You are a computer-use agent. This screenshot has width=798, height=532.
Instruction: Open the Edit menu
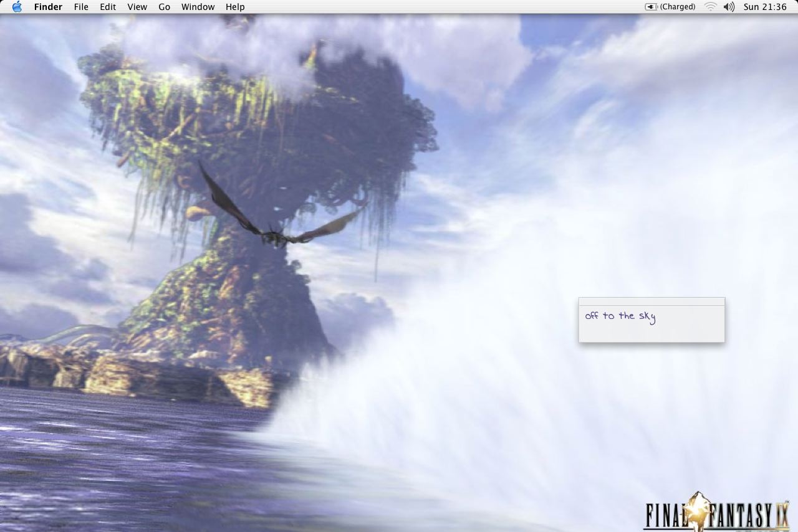coord(108,7)
